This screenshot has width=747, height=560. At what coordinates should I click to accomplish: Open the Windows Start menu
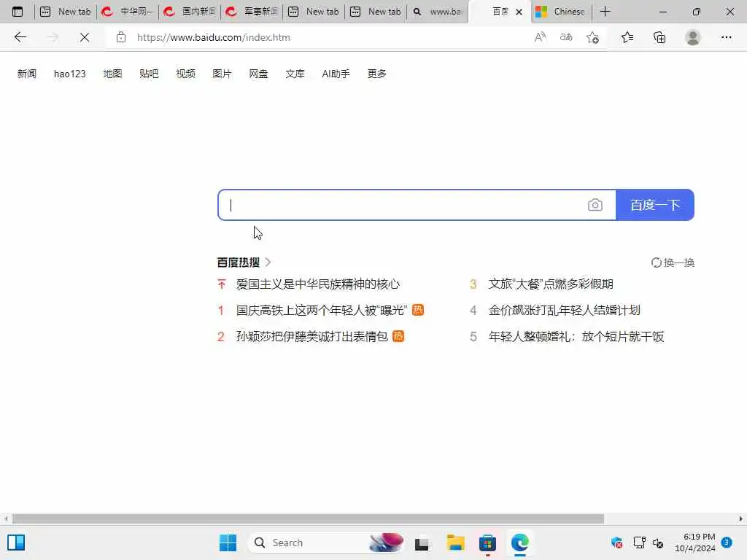click(x=228, y=542)
